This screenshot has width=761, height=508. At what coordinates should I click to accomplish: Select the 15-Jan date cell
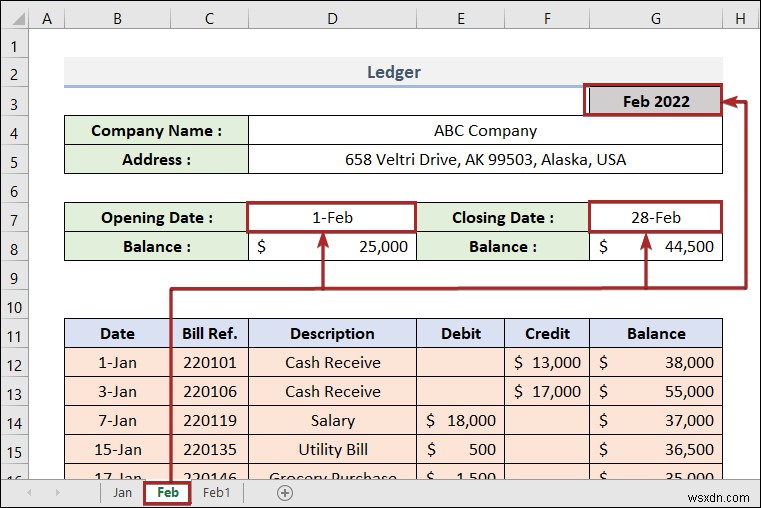point(117,449)
